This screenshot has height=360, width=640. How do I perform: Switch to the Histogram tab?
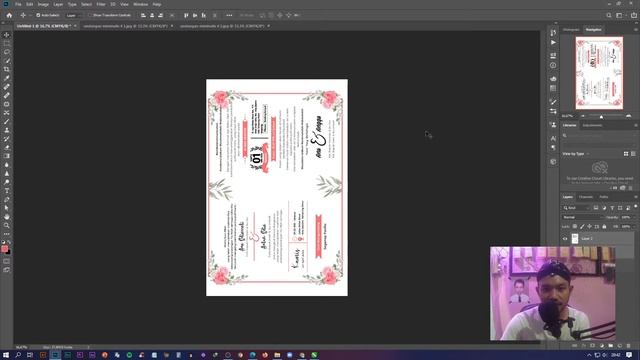(571, 29)
